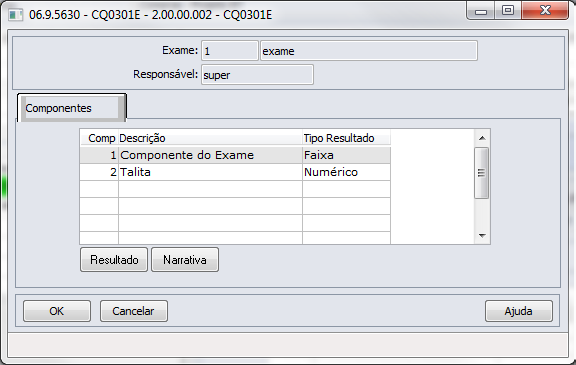Click the Descrição column header
The image size is (576, 365).
tap(210, 138)
